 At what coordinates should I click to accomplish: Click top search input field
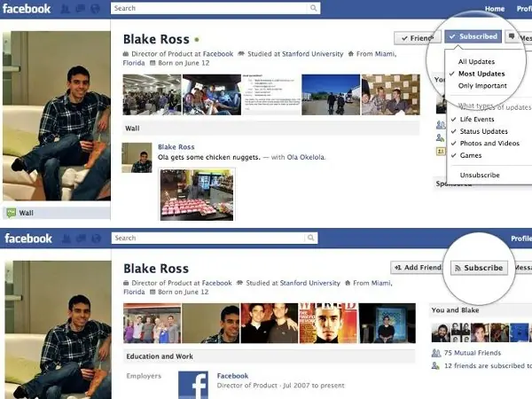point(215,8)
